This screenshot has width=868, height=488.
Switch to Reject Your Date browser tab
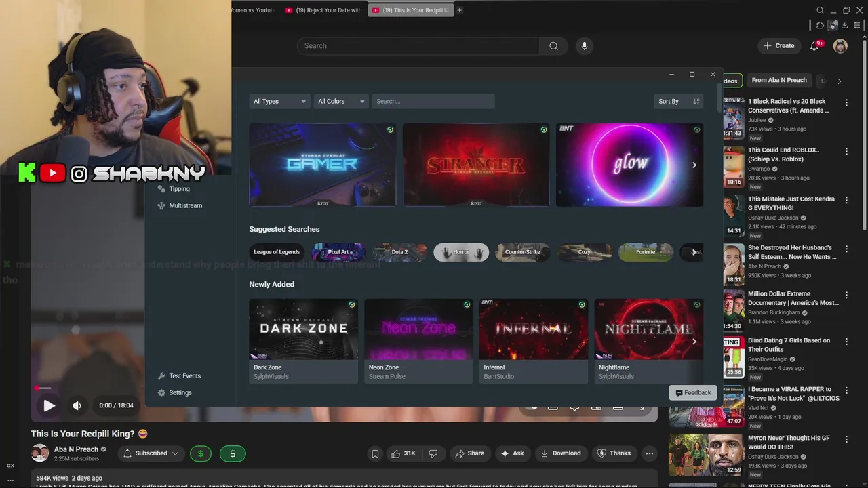click(x=323, y=10)
